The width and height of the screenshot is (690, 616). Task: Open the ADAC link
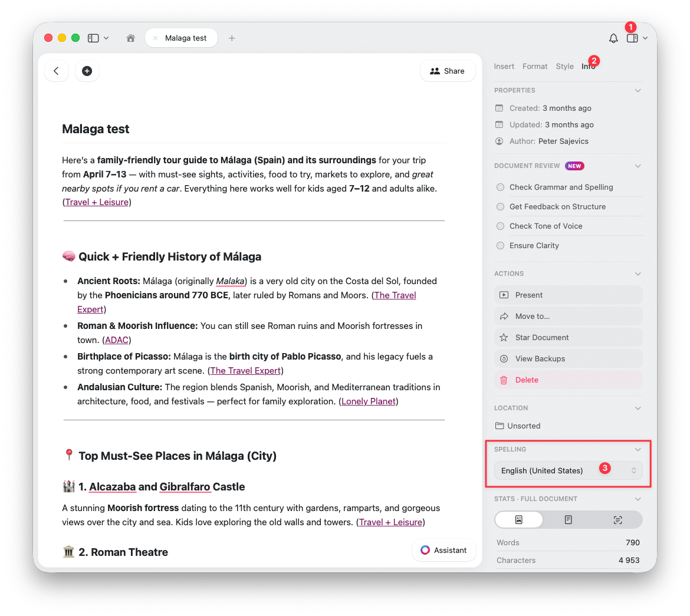click(117, 340)
